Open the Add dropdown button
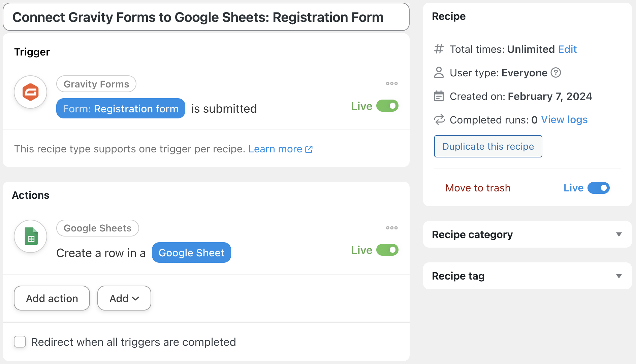The image size is (636, 364). click(124, 298)
